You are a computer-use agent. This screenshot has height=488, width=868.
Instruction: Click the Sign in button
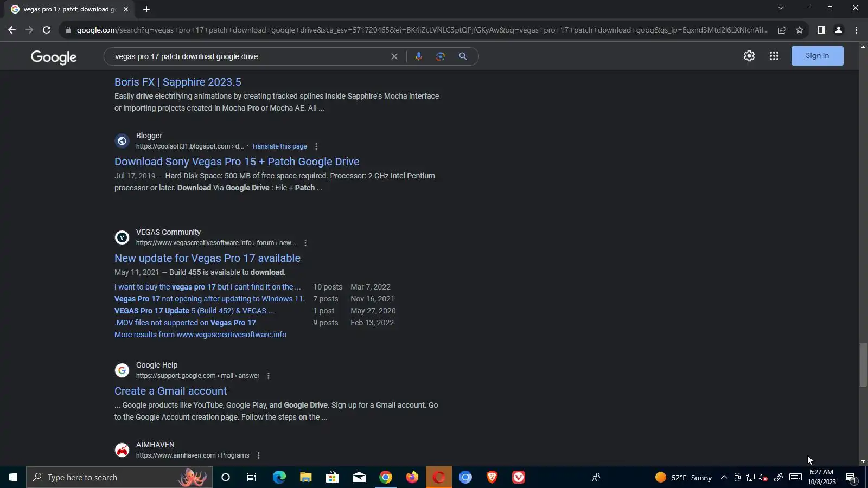817,56
